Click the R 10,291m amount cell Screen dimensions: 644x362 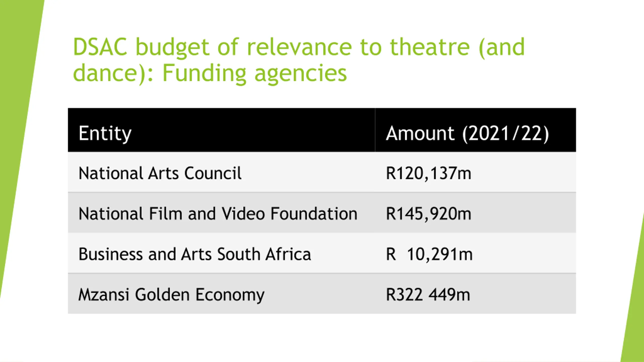[475, 253]
